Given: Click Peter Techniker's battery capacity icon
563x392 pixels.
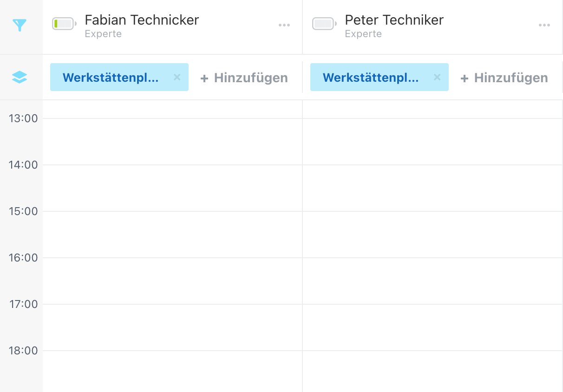Looking at the screenshot, I should coord(324,23).
